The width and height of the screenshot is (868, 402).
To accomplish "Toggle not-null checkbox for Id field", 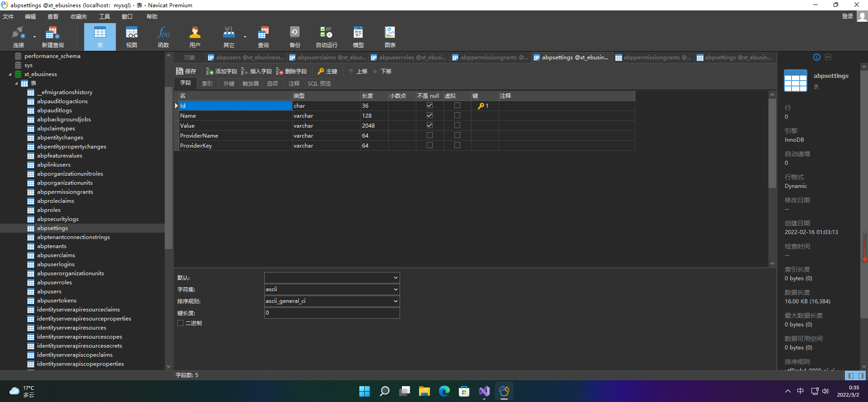I will coord(429,105).
